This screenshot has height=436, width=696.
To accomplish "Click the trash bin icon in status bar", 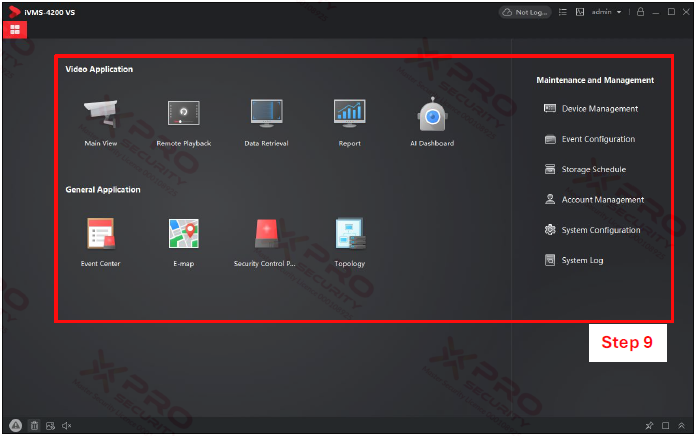I will point(34,426).
